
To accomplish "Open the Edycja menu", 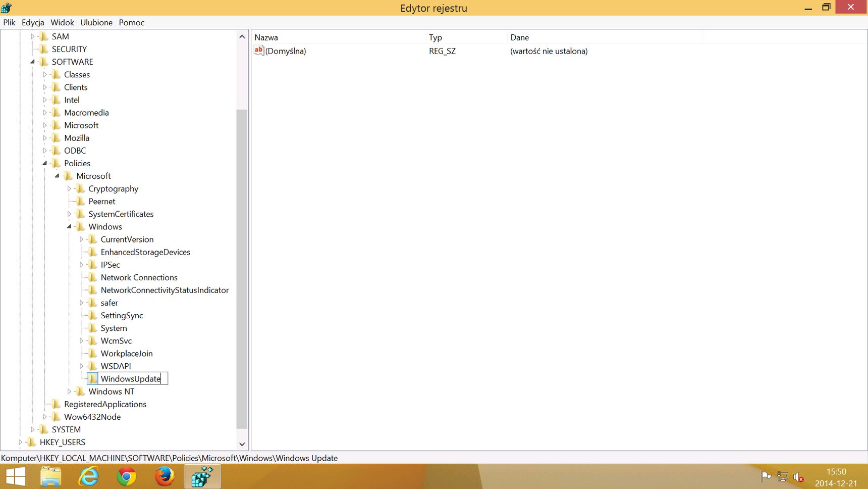I will click(x=33, y=22).
